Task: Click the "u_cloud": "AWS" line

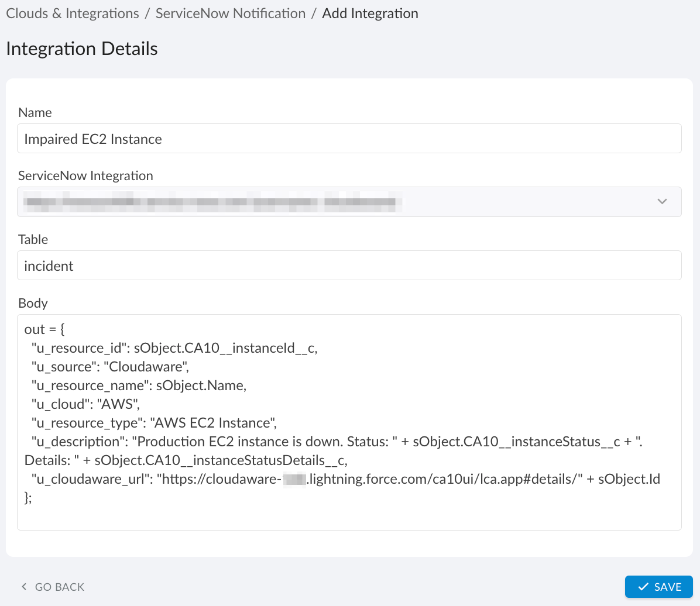Action: click(85, 404)
